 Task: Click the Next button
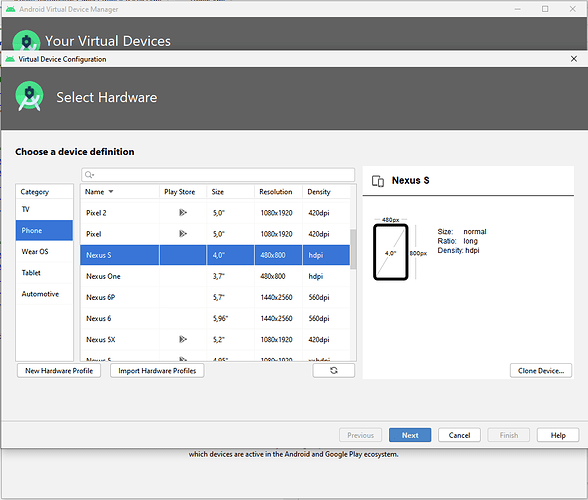[410, 435]
